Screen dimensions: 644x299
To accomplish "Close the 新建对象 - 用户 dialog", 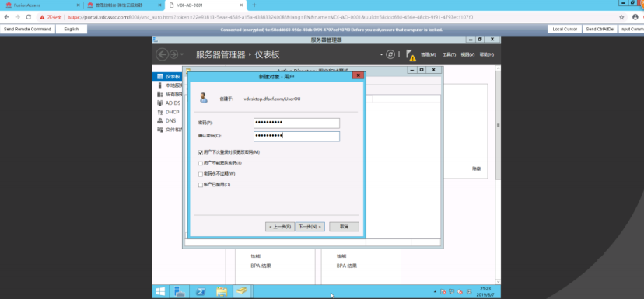I will [x=358, y=76].
